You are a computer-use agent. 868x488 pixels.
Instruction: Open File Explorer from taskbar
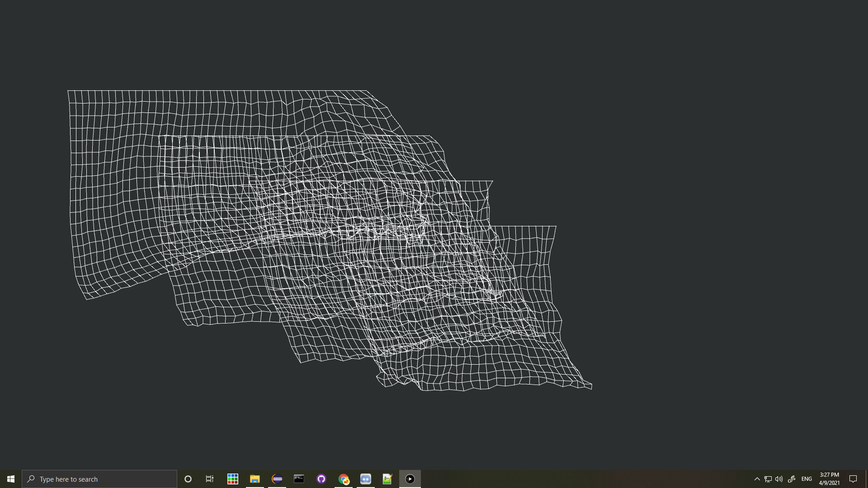point(255,479)
